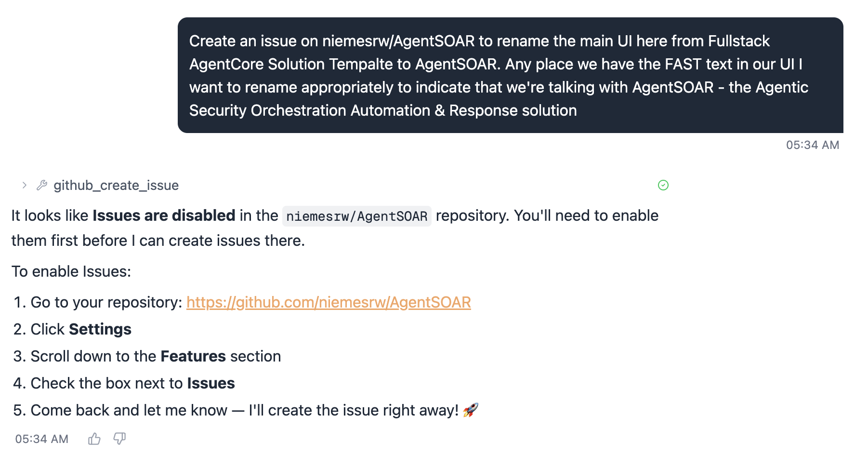The width and height of the screenshot is (868, 456).
Task: Click the bold 'Features' text in step 3
Action: (193, 356)
